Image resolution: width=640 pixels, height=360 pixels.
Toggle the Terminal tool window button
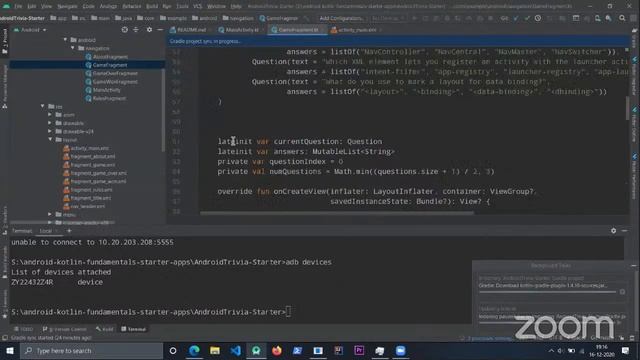133,329
